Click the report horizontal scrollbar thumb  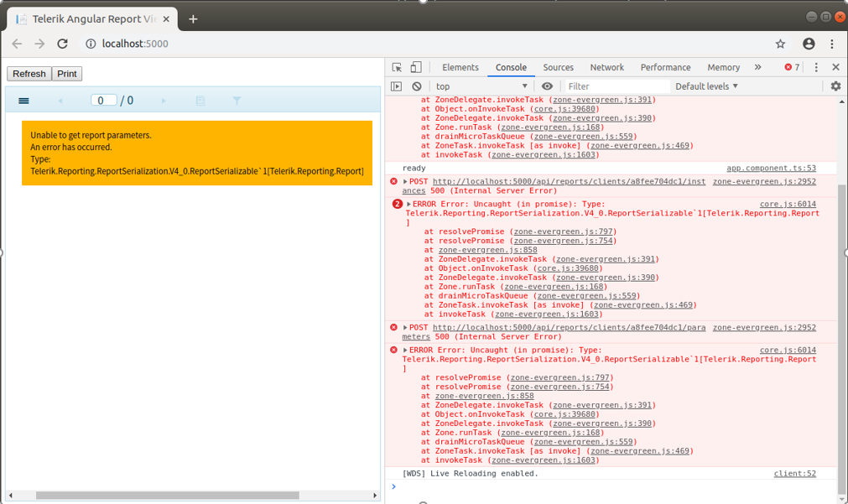tap(167, 496)
